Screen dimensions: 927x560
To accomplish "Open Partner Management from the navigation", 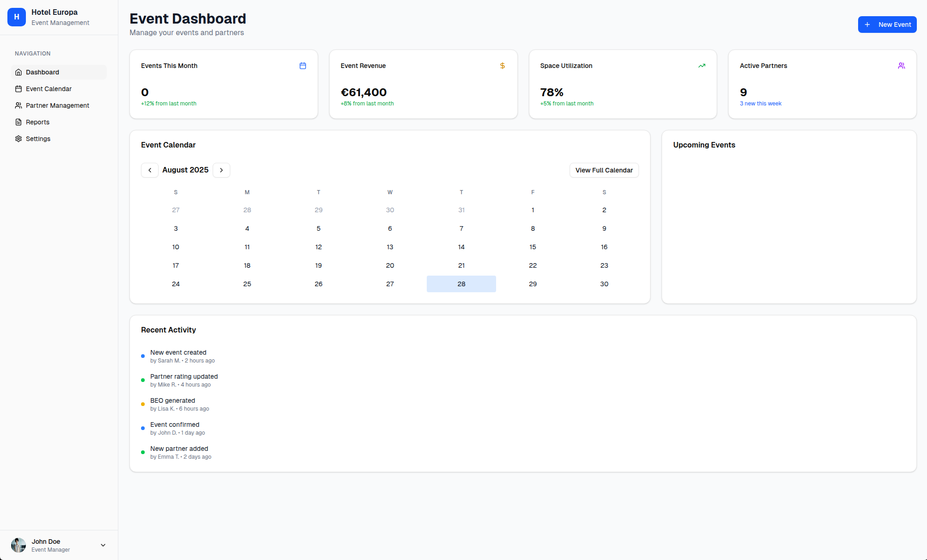I will [57, 105].
